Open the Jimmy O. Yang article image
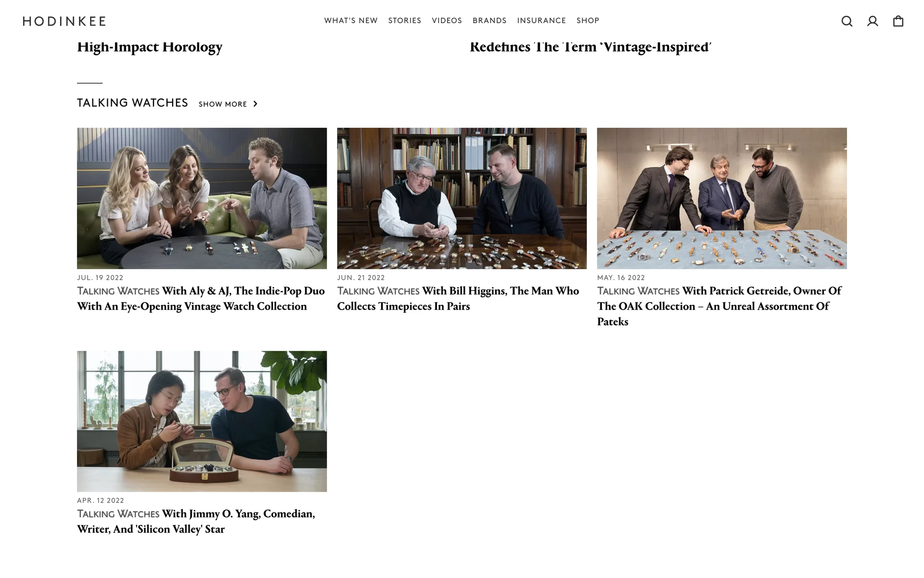The width and height of the screenshot is (924, 578). point(202,421)
